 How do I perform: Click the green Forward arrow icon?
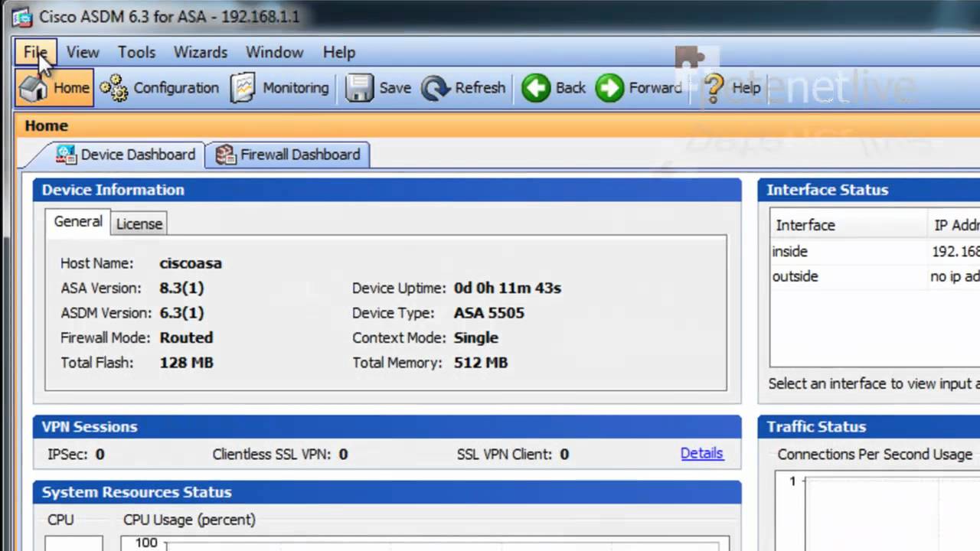tap(610, 88)
